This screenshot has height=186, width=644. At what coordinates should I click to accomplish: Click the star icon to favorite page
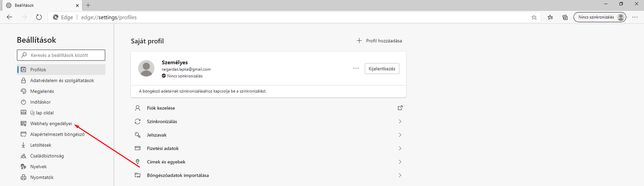click(534, 17)
